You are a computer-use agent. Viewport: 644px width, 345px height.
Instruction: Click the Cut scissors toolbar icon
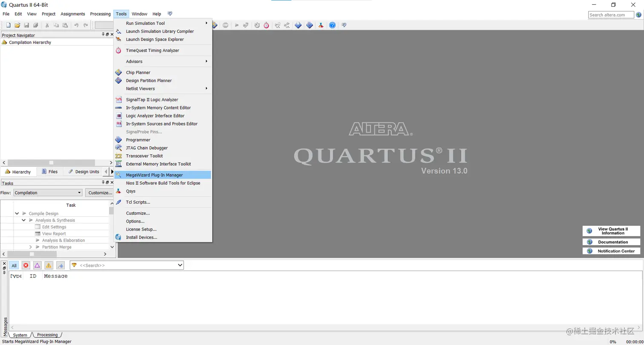[47, 25]
